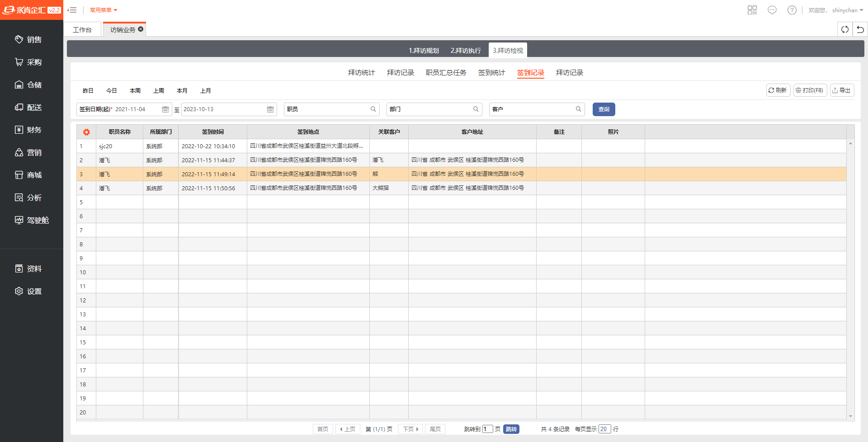Open the 营销 marketing module

28,153
